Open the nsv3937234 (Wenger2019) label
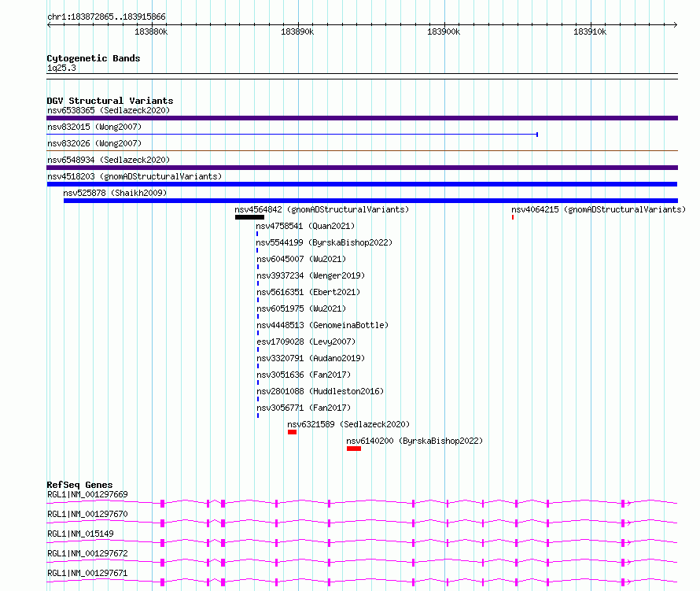The width and height of the screenshot is (700, 591). (311, 275)
